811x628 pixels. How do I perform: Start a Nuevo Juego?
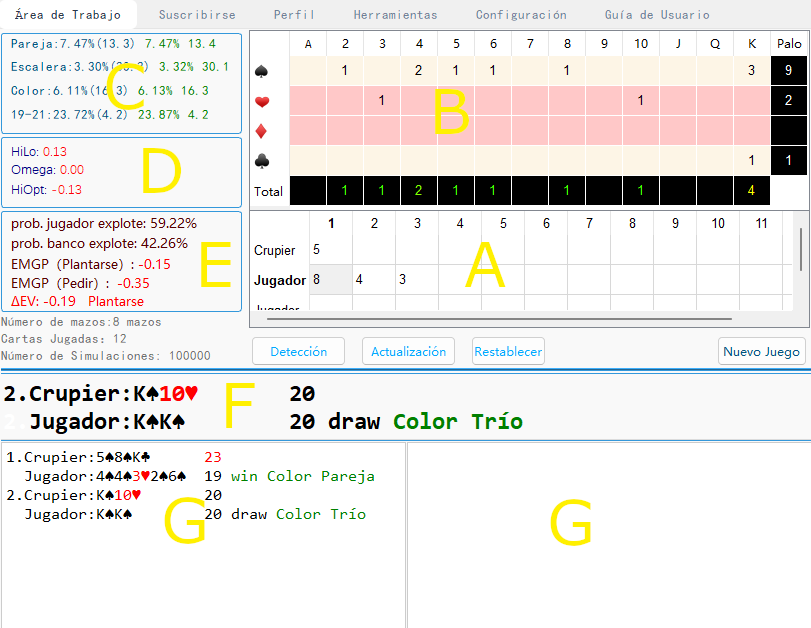761,351
